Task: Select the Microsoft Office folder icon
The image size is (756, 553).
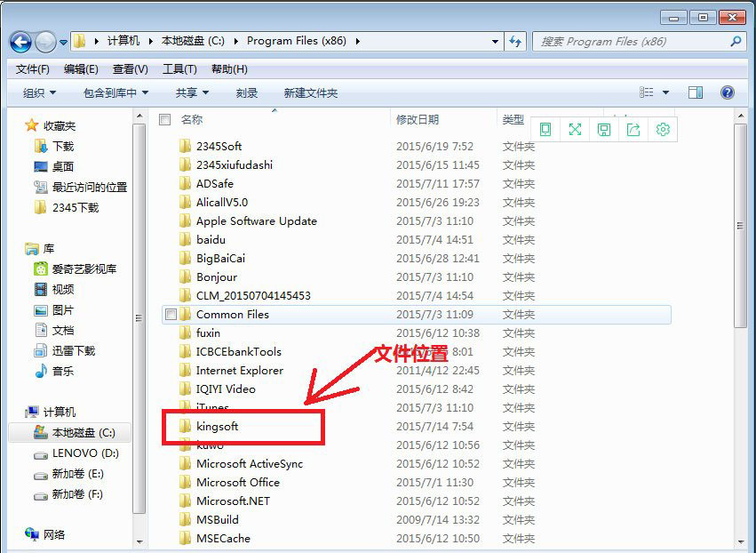Action: tap(185, 482)
